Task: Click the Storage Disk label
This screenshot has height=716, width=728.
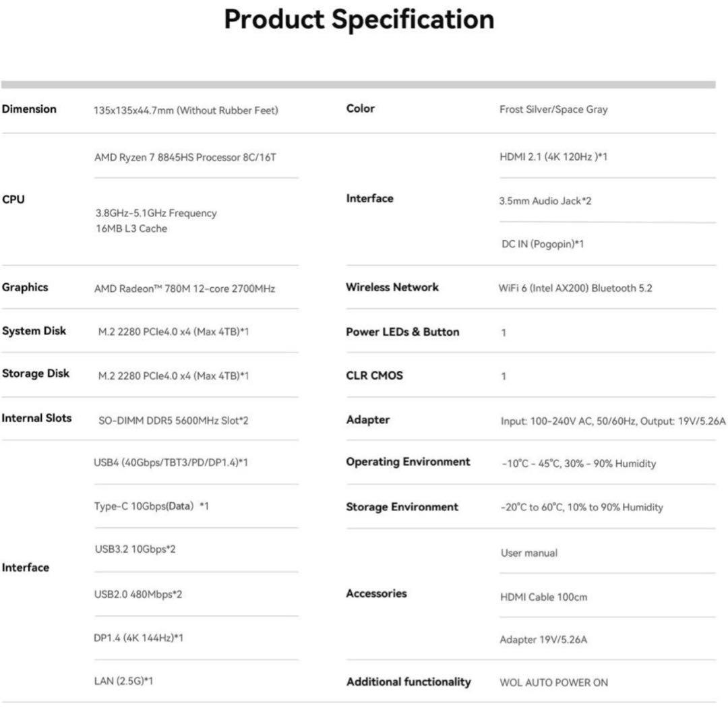Action: tap(36, 374)
